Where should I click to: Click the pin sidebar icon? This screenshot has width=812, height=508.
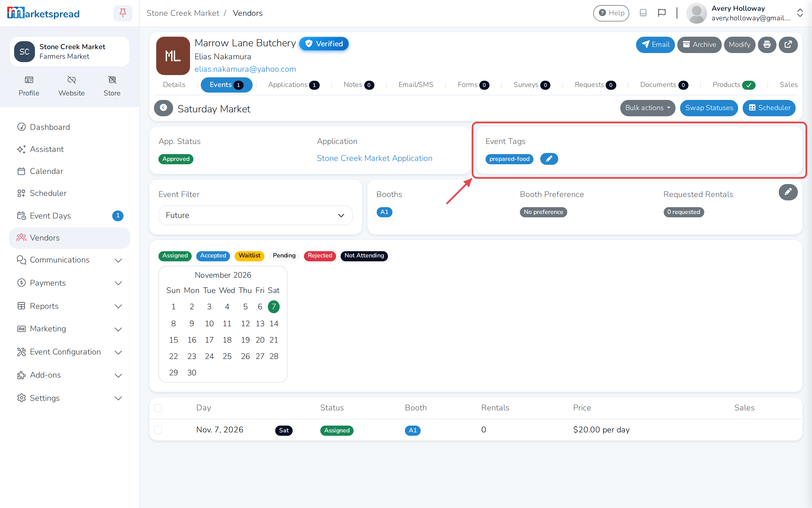[123, 13]
